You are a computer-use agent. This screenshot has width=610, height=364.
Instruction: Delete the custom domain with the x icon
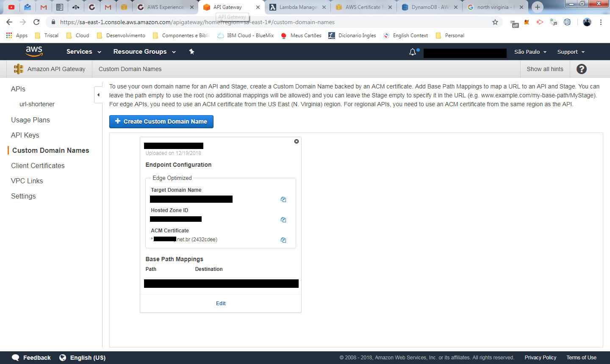297,141
